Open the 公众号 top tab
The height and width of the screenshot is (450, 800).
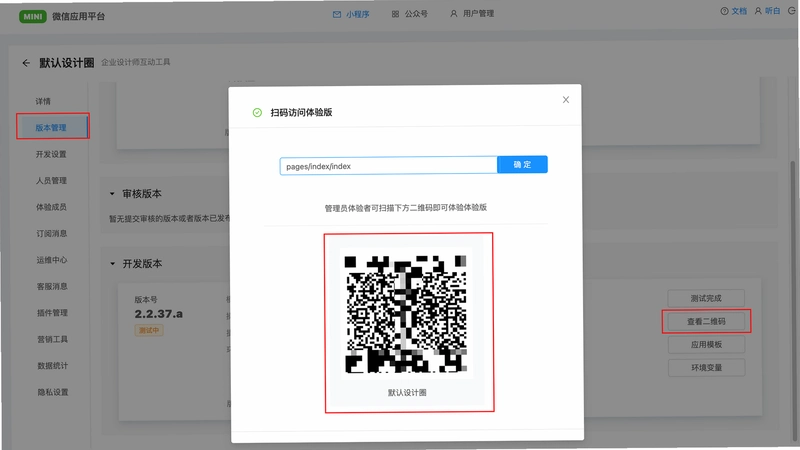click(x=410, y=14)
